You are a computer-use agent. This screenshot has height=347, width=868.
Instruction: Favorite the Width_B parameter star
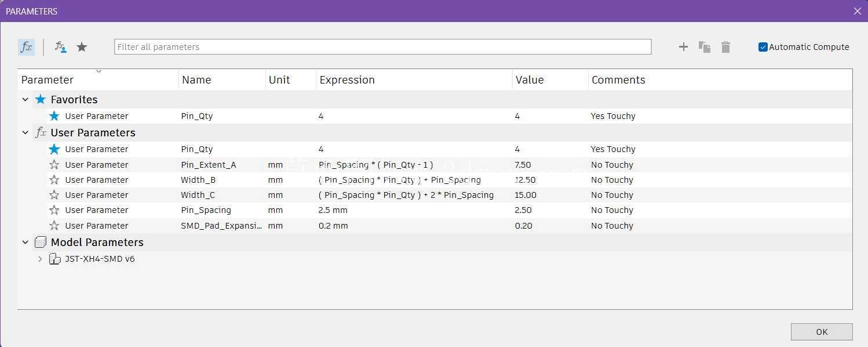(54, 180)
